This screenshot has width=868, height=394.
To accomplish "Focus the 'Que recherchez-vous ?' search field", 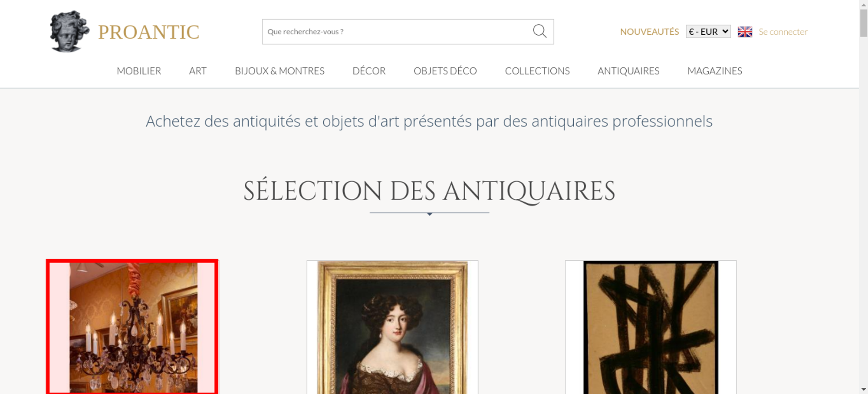I will 397,32.
